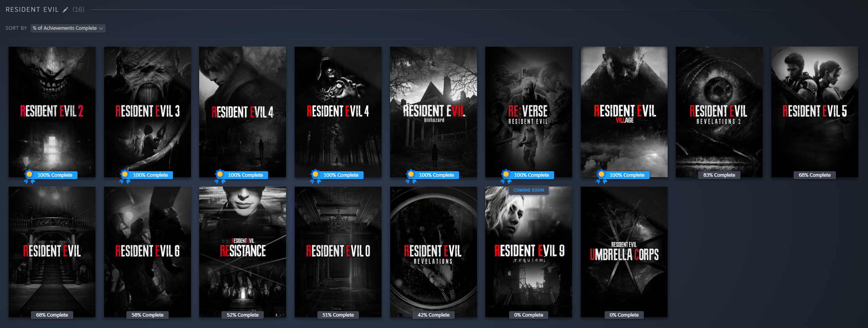The width and height of the screenshot is (868, 328).
Task: Click '68% Complete' badge on Resident Evil 5
Action: click(x=815, y=175)
